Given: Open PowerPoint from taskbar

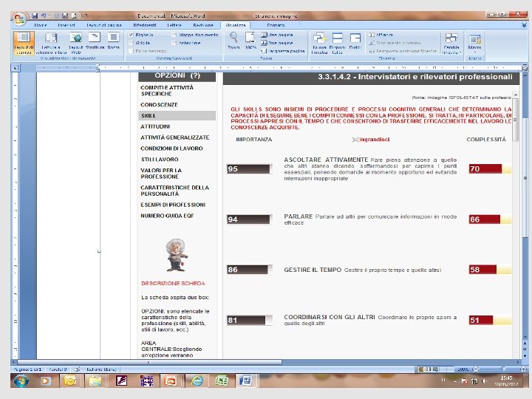Looking at the screenshot, I should (x=171, y=381).
